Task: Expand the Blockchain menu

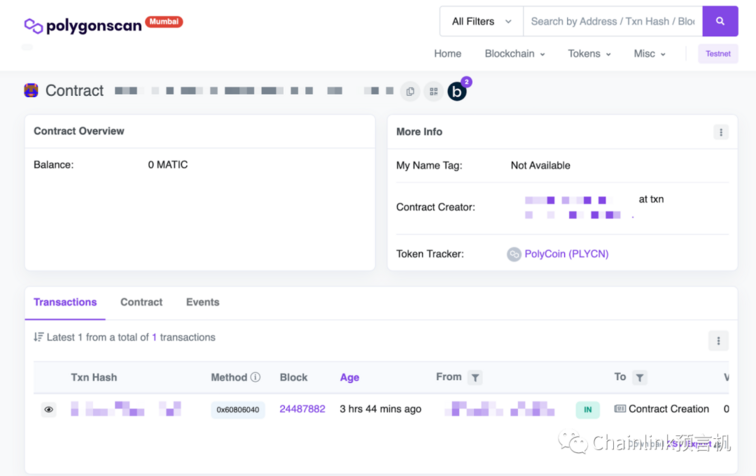Action: point(514,54)
